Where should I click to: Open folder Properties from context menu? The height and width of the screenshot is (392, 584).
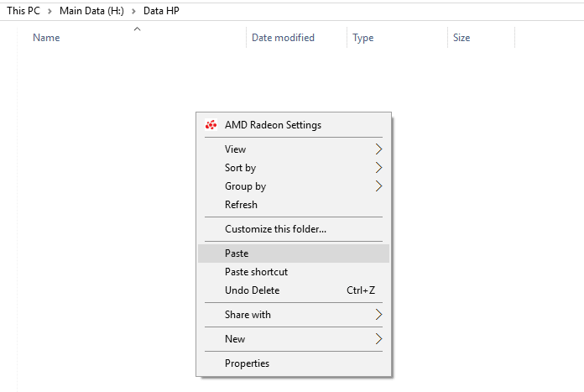pos(294,363)
